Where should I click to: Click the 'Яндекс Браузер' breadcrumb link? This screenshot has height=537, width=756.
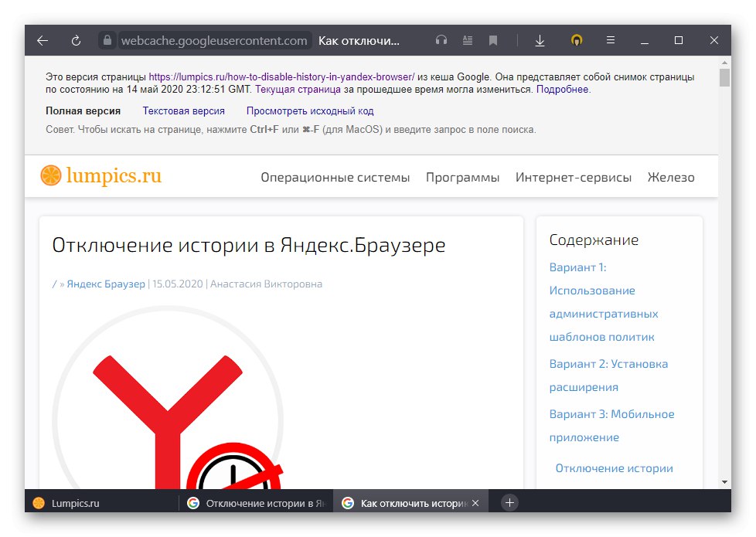point(106,284)
